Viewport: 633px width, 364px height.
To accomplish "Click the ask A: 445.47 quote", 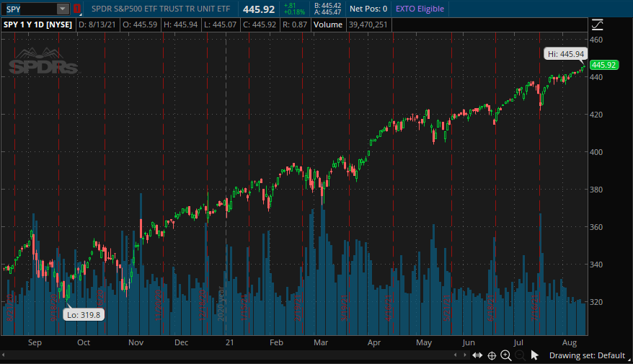I will [x=328, y=12].
